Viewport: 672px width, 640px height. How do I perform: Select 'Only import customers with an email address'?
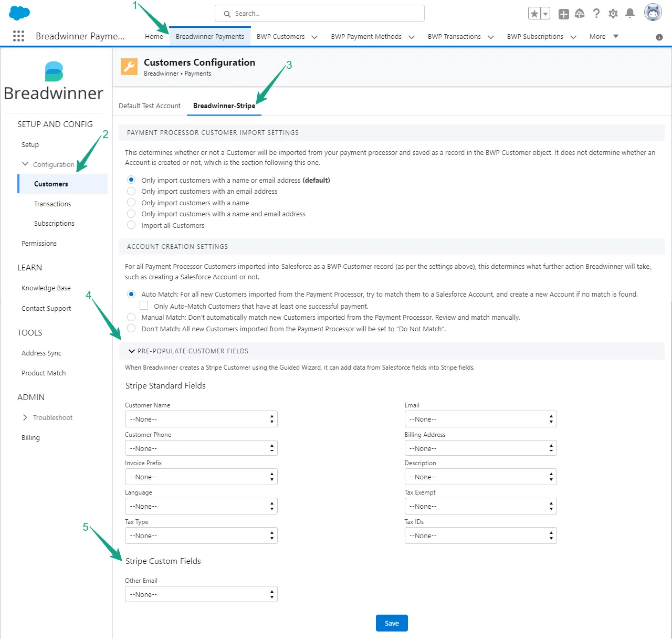131,192
